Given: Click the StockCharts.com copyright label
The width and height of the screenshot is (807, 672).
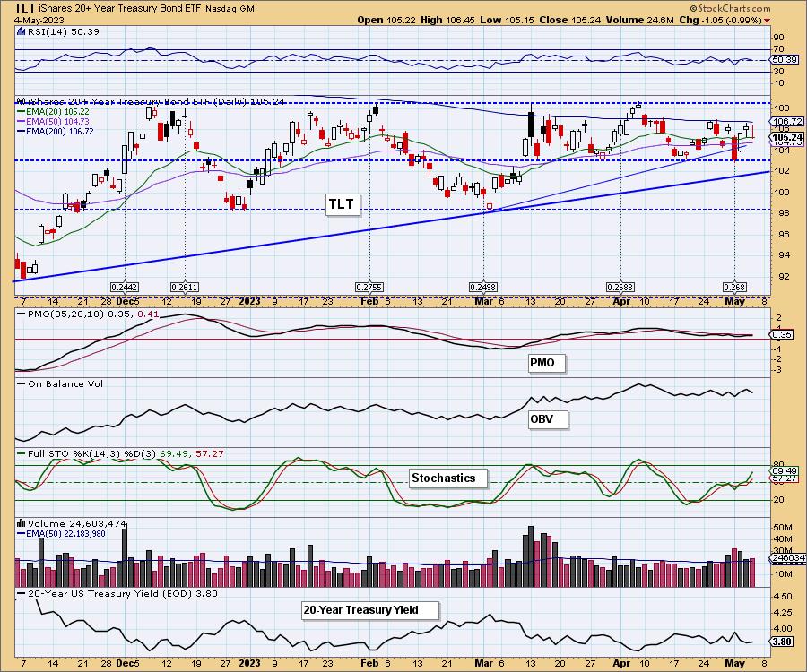Looking at the screenshot, I should [x=730, y=8].
